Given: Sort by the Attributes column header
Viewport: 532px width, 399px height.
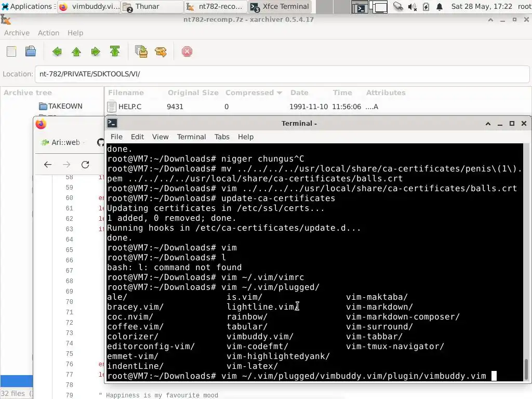Looking at the screenshot, I should (386, 92).
